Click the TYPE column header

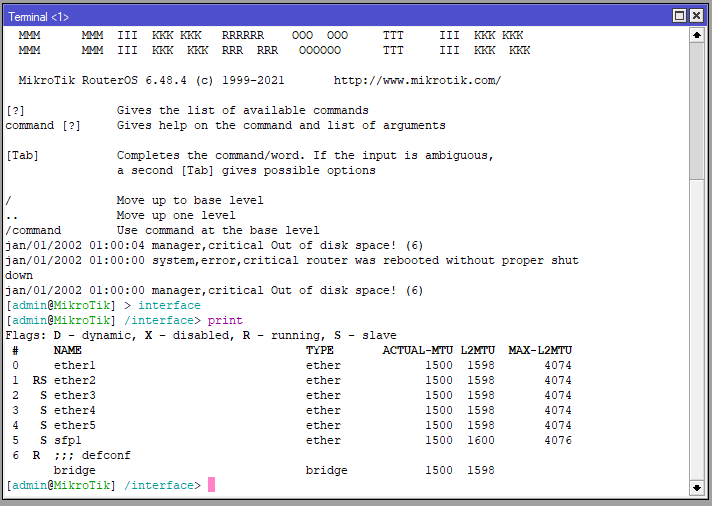point(320,350)
